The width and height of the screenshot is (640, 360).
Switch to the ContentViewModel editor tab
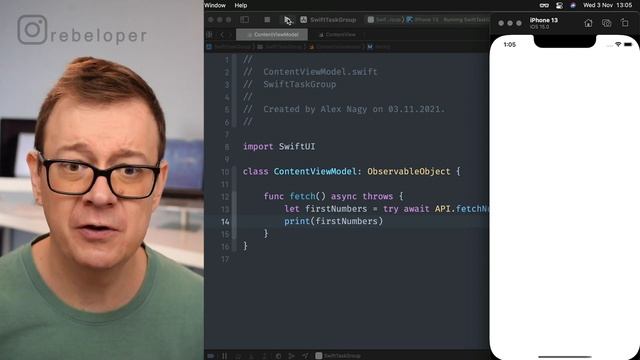pyautogui.click(x=272, y=35)
